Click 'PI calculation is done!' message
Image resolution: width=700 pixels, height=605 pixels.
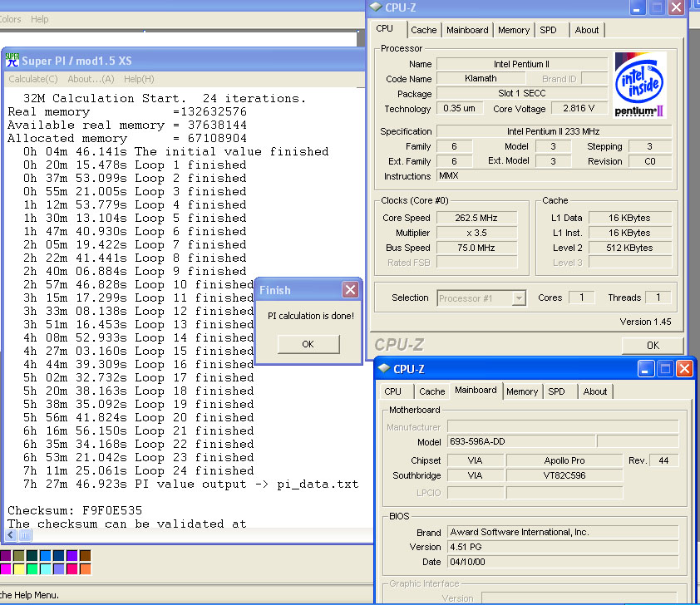point(311,316)
